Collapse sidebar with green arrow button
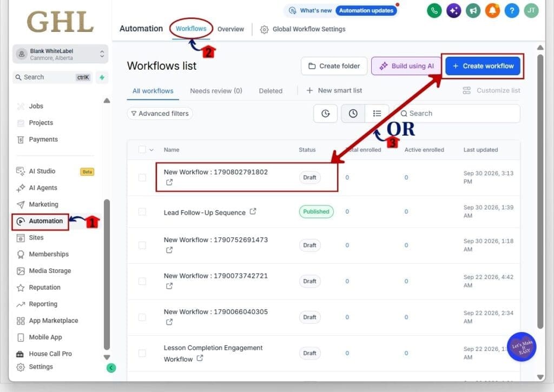Screen dimensions: 554x392 point(111,368)
